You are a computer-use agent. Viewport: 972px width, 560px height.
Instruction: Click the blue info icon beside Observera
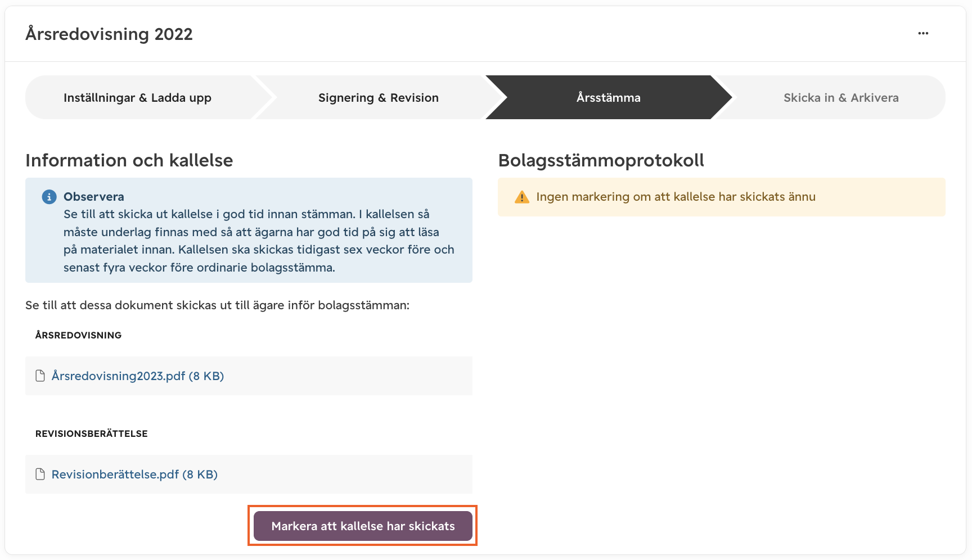[x=49, y=197]
